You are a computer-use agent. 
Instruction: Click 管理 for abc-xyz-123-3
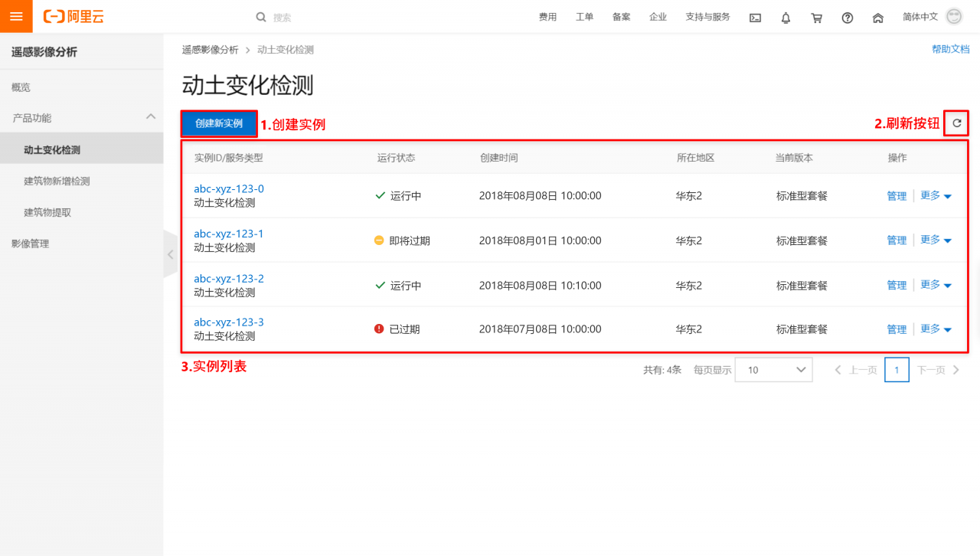[897, 329]
